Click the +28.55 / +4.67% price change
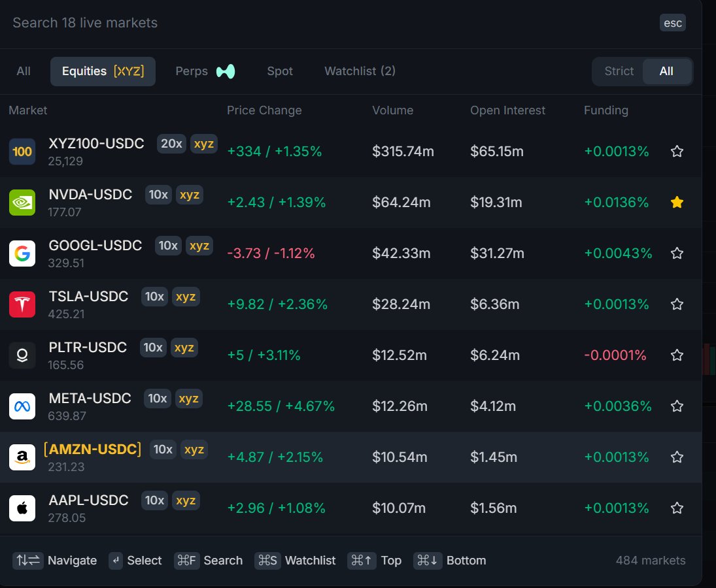The height and width of the screenshot is (588, 716). click(x=281, y=406)
